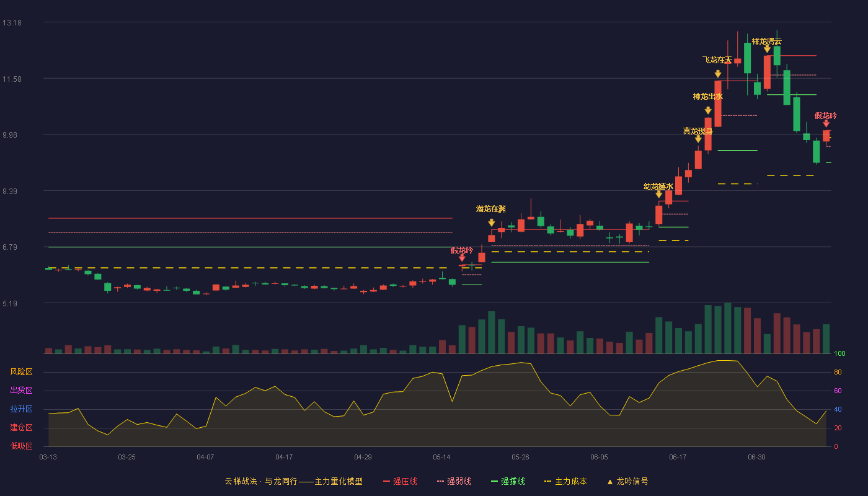Click the 06-17 date axis label
This screenshot has height=496, width=868.
pyautogui.click(x=678, y=457)
